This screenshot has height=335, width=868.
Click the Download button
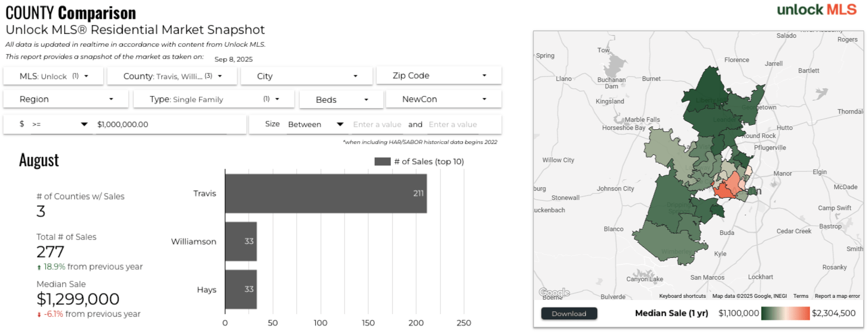[569, 313]
